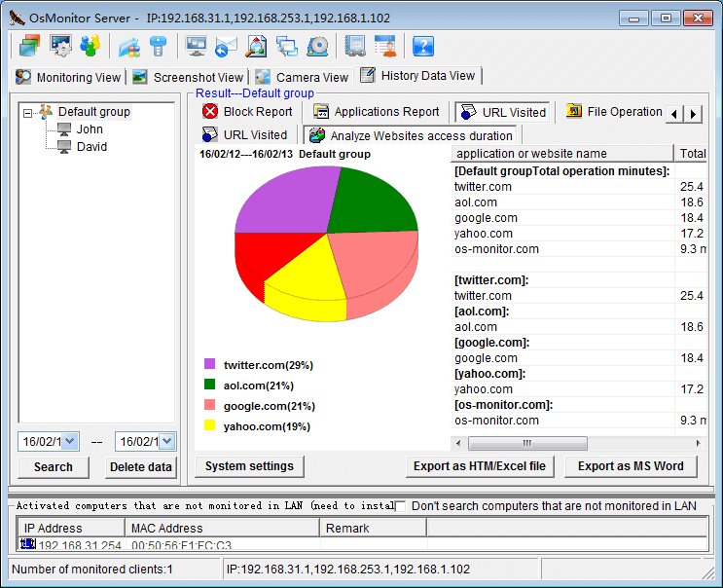This screenshot has width=723, height=588.
Task: Collapse the Default group tree node
Action: (x=27, y=113)
